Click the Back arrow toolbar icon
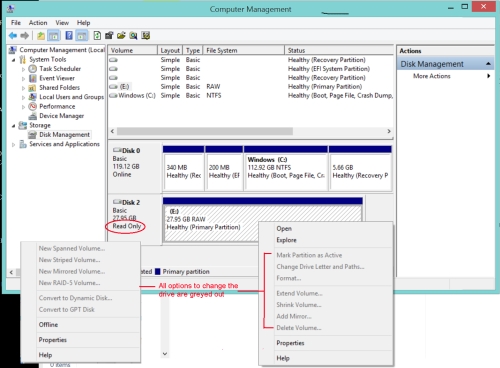The width and height of the screenshot is (500, 368). point(13,36)
